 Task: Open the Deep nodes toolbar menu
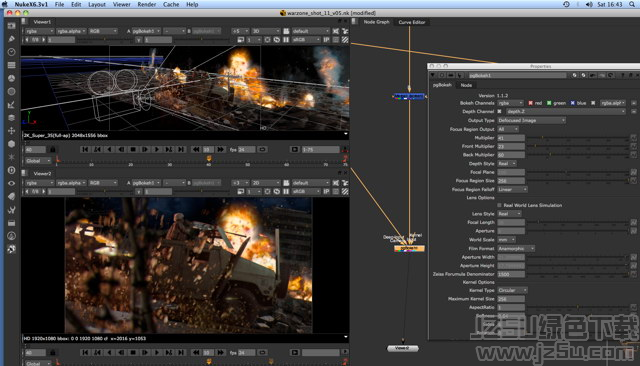[11, 170]
